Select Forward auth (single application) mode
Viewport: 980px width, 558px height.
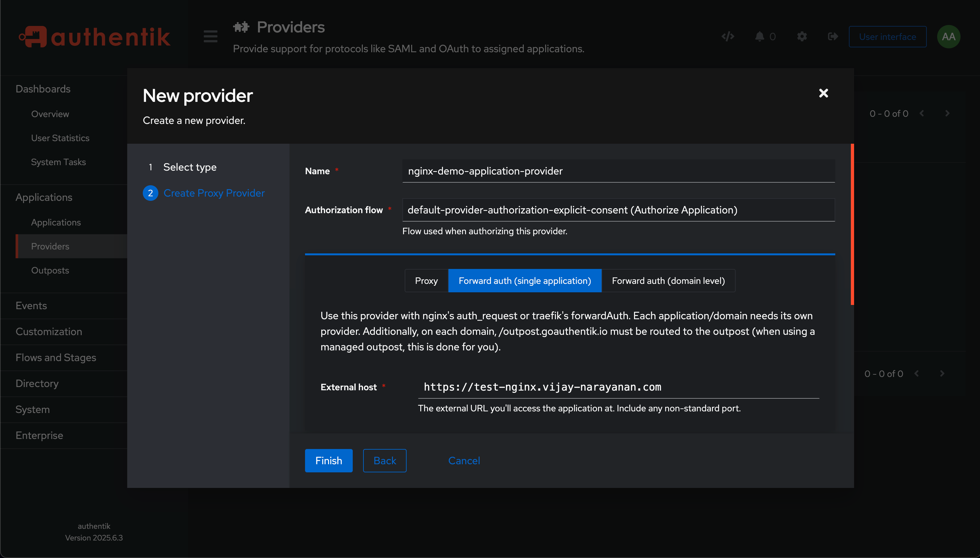point(525,281)
